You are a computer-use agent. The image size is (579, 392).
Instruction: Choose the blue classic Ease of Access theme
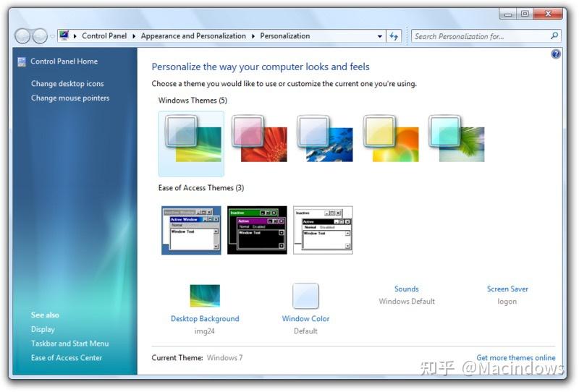(x=191, y=230)
